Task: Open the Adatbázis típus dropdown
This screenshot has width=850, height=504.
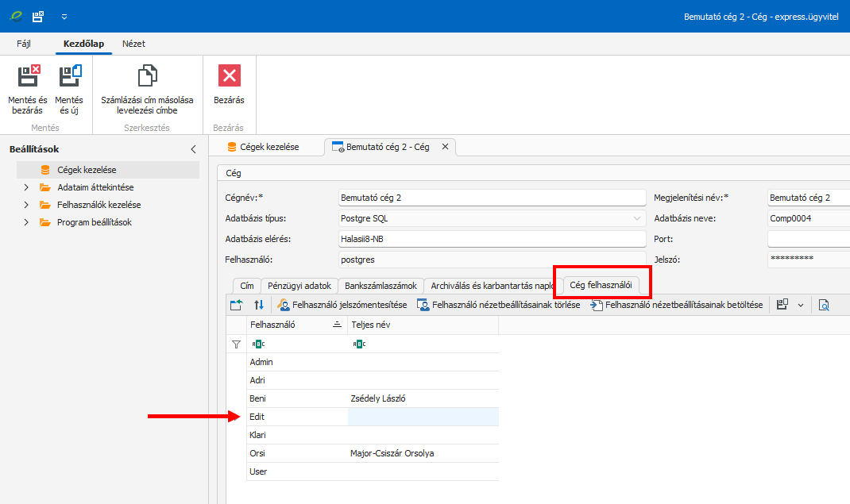Action: tap(637, 218)
